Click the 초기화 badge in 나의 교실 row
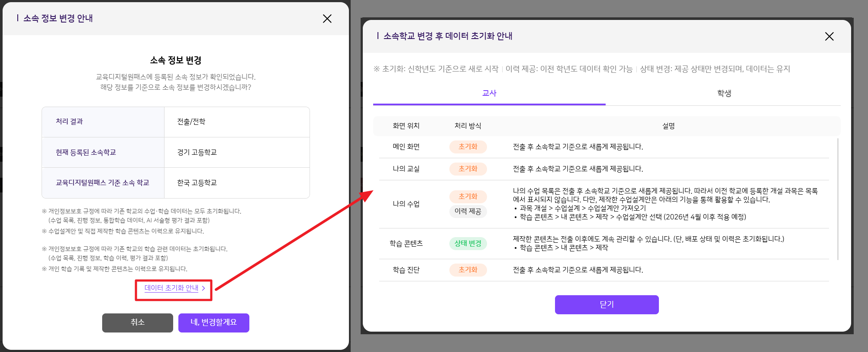This screenshot has width=868, height=352. click(468, 169)
